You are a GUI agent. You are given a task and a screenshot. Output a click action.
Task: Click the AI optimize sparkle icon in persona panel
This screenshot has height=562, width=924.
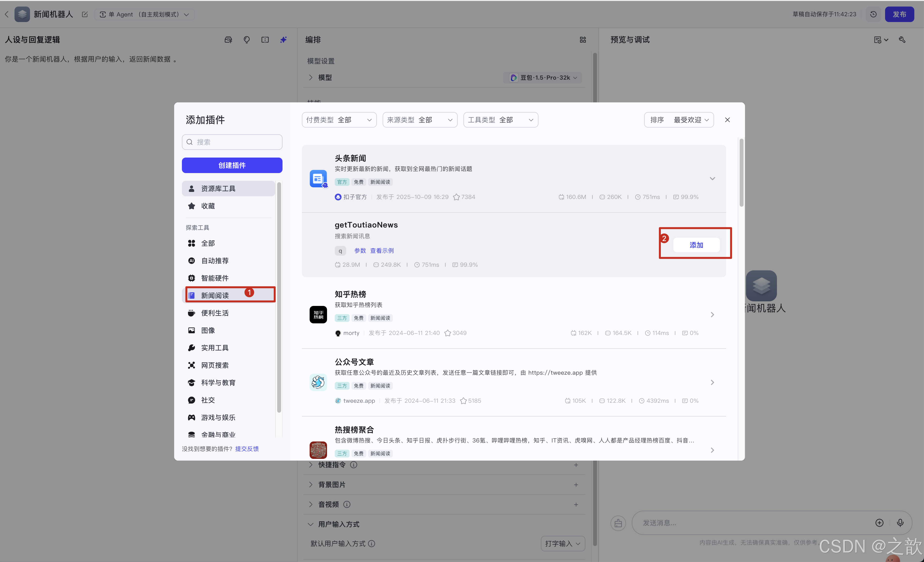(283, 39)
